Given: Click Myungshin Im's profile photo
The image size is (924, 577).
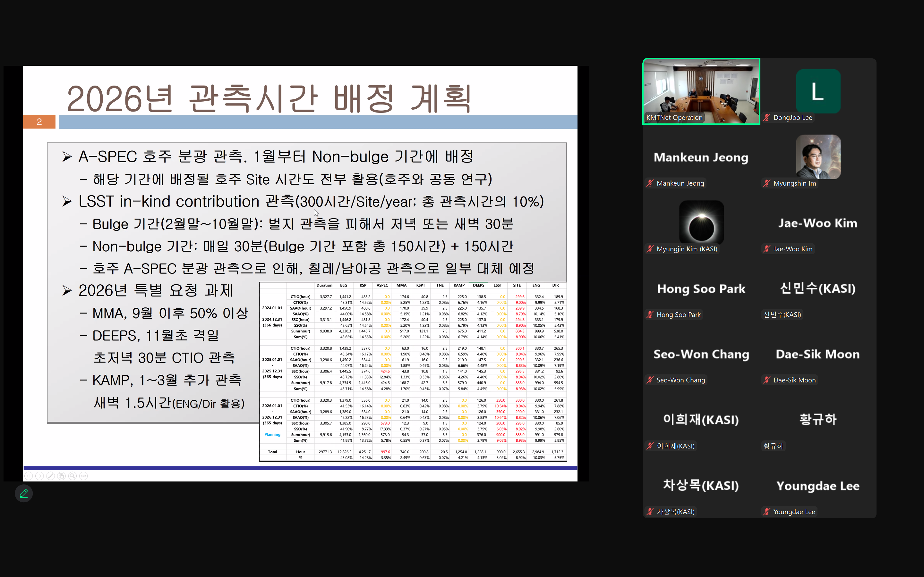Looking at the screenshot, I should pos(818,157).
